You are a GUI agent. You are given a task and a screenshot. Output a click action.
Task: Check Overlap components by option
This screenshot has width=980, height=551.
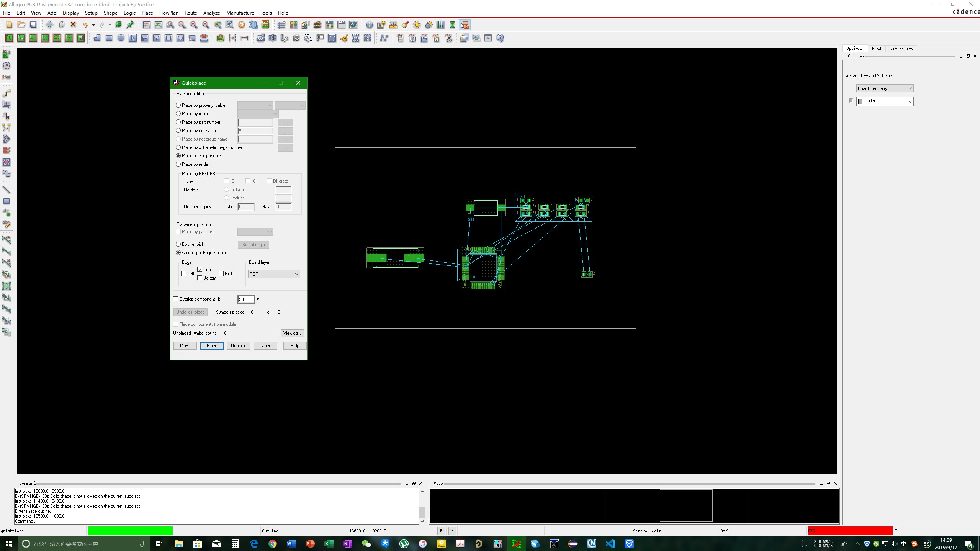click(176, 299)
